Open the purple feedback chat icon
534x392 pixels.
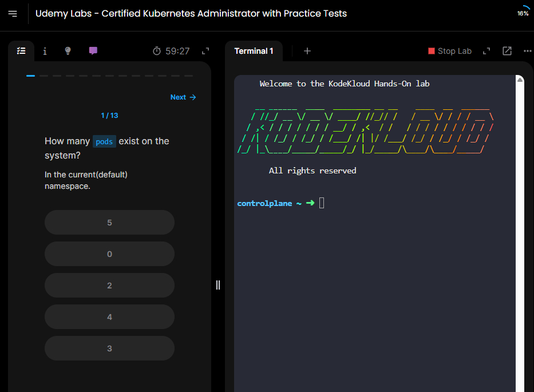(93, 51)
